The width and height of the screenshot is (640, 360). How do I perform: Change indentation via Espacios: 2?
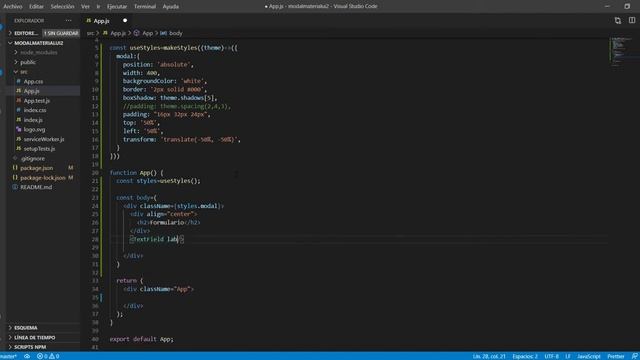pyautogui.click(x=525, y=356)
